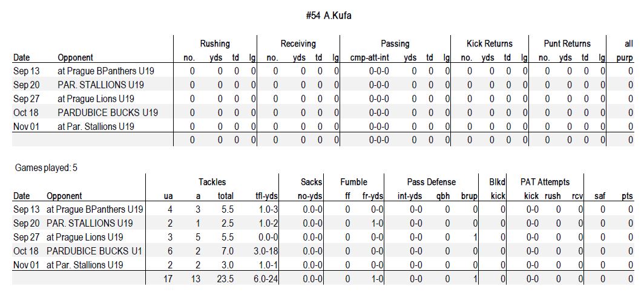This screenshot has width=644, height=304.
Task: Select the 7.0 total tackles cell
Action: tap(227, 251)
